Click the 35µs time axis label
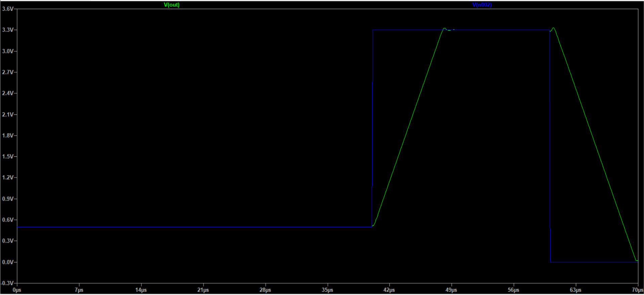Screen dimensions: 644x295 328,290
